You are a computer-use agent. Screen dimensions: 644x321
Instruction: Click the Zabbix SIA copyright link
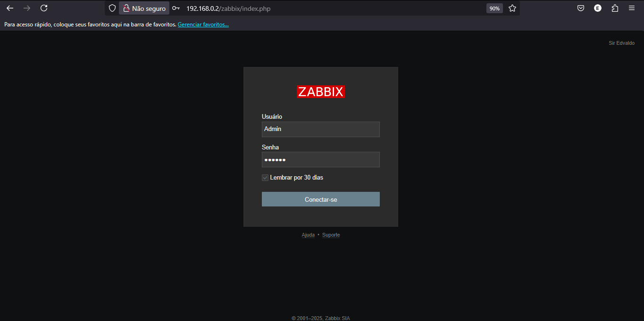337,318
